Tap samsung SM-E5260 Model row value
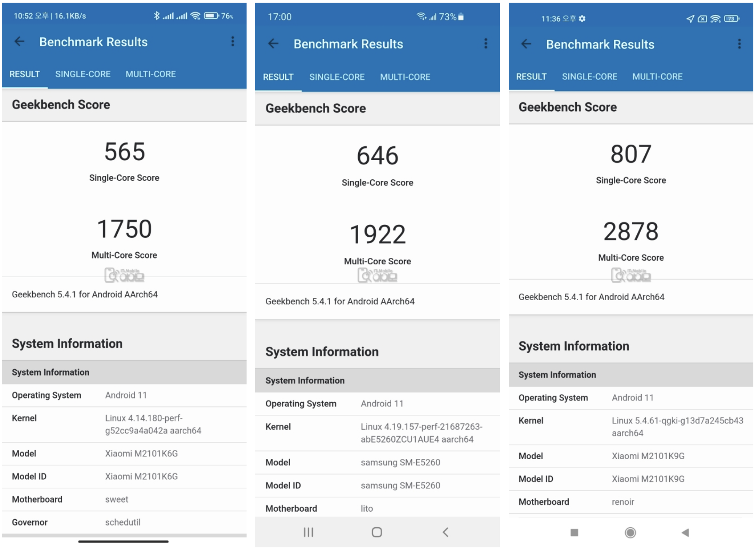 point(400,462)
